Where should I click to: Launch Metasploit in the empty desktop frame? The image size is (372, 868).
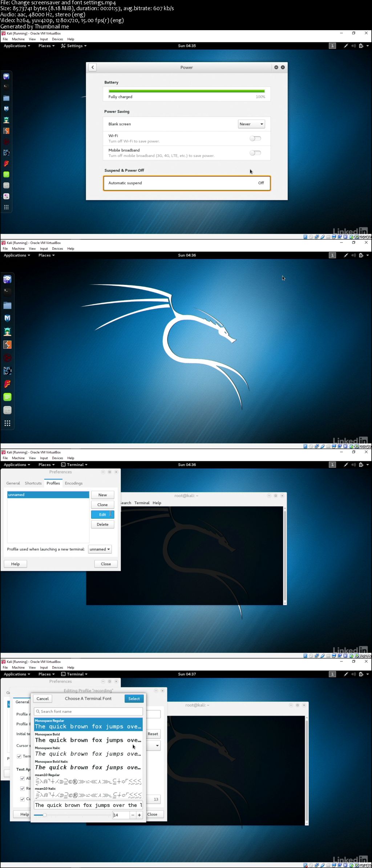(7, 318)
